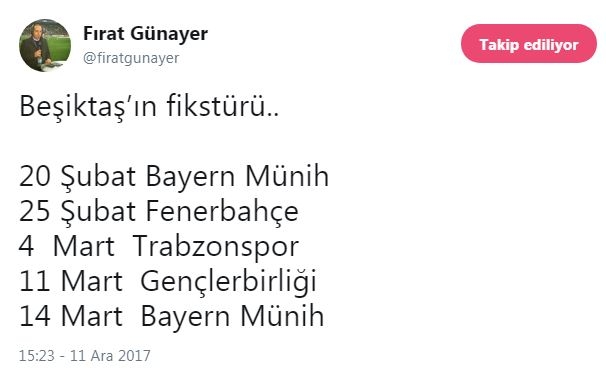
Task: Click Bayern Münih on the 14 Mart line
Action: tap(232, 318)
